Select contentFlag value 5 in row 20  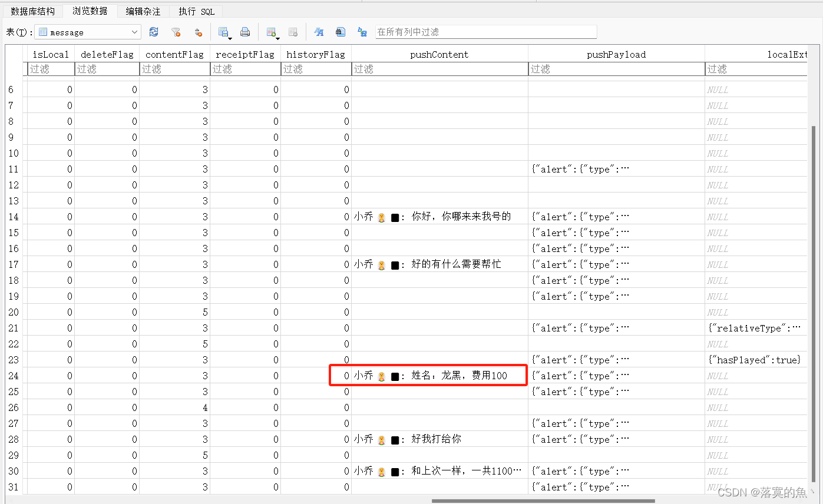click(175, 312)
